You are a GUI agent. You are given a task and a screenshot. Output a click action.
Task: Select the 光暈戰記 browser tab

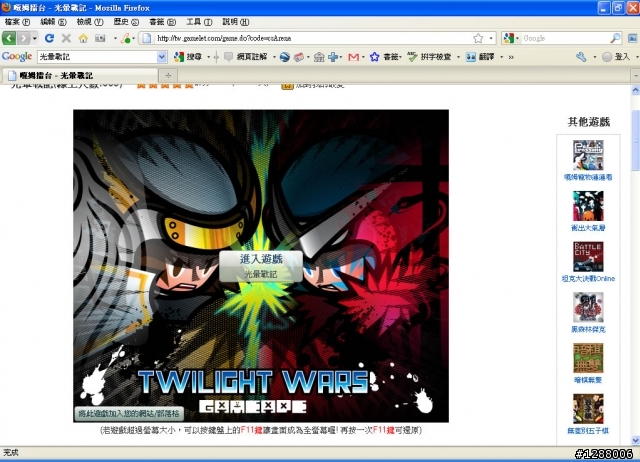(80, 76)
